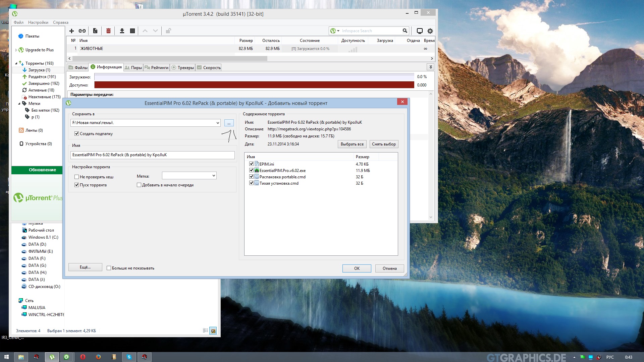
Task: Open the Windows Start button
Action: click(x=6, y=357)
